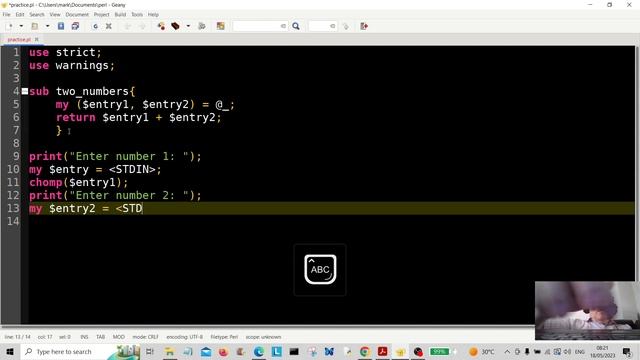Close the practice.pl tab with its X

coord(37,39)
